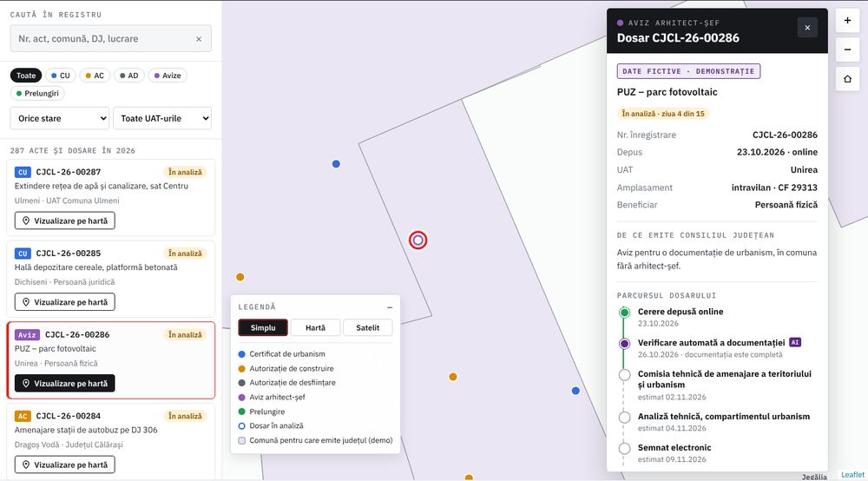The height and width of the screenshot is (481, 868).
Task: Close the Dosar CJCL-26-00286 panel
Action: (x=807, y=28)
